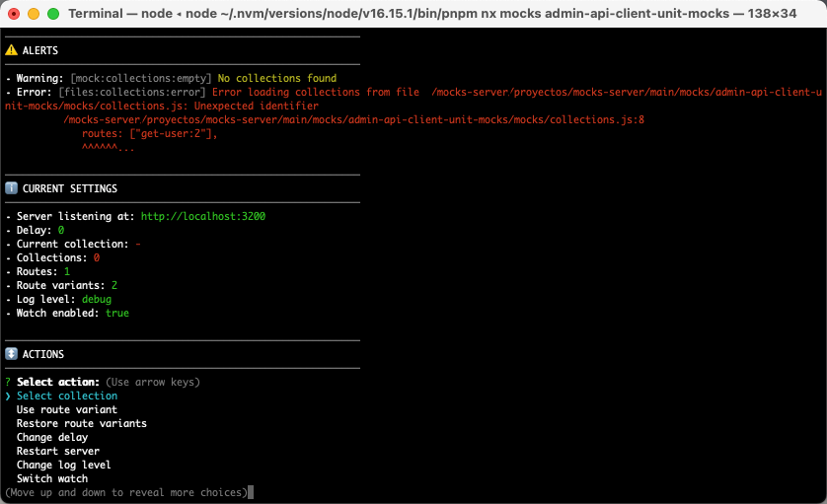This screenshot has width=827, height=504.
Task: Choose the Select collection action
Action: click(67, 396)
